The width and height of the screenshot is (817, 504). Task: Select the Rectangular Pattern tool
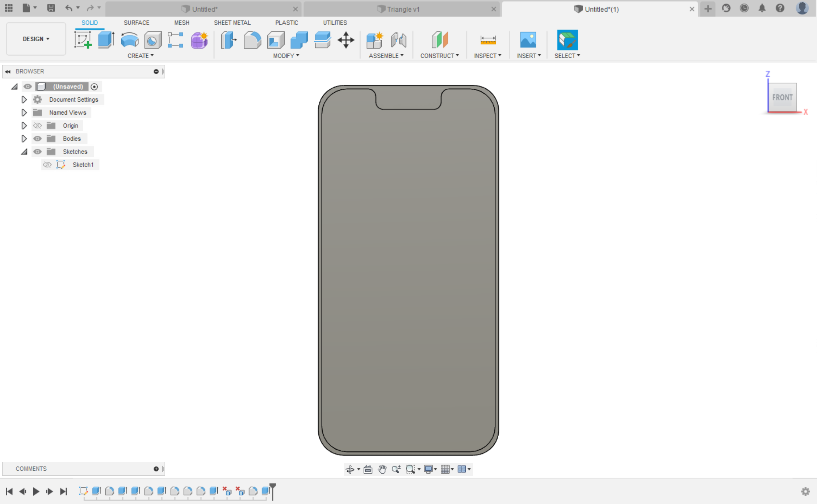tap(176, 40)
